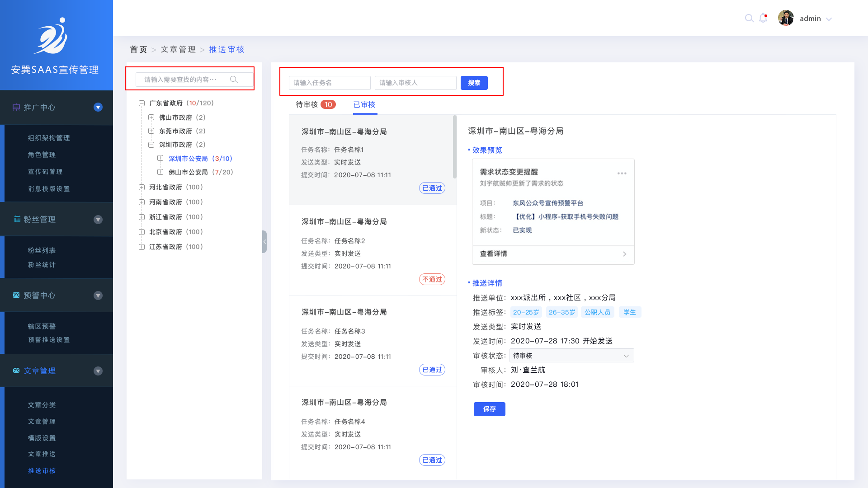Viewport: 868px width, 488px height.
Task: Click the admin avatar picture
Action: (786, 19)
